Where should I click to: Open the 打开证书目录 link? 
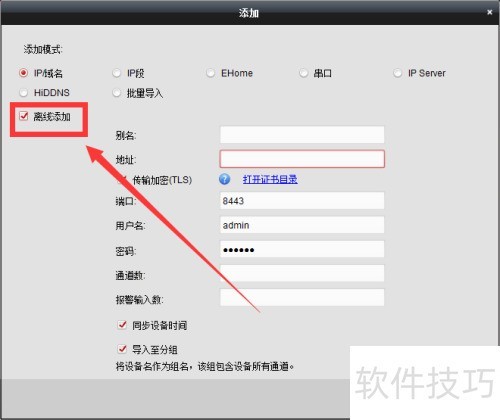tap(270, 179)
